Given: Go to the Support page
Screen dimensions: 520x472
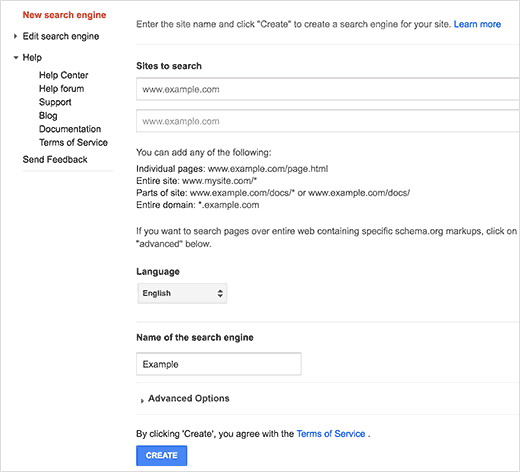Looking at the screenshot, I should (x=55, y=102).
